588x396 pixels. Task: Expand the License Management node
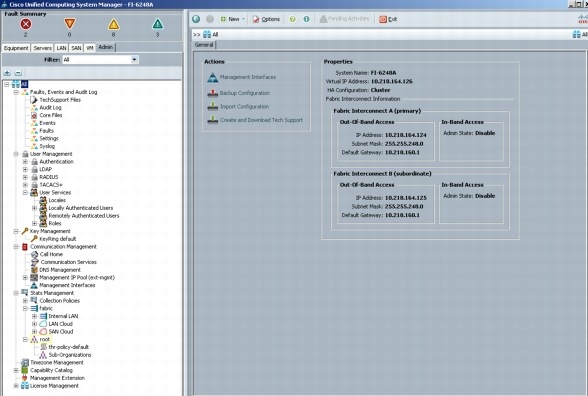pyautogui.click(x=16, y=386)
